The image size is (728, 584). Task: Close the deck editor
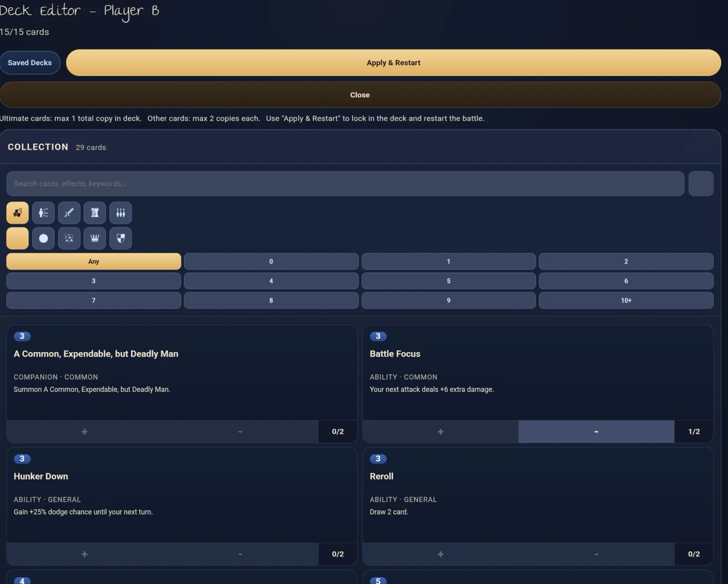pyautogui.click(x=360, y=95)
